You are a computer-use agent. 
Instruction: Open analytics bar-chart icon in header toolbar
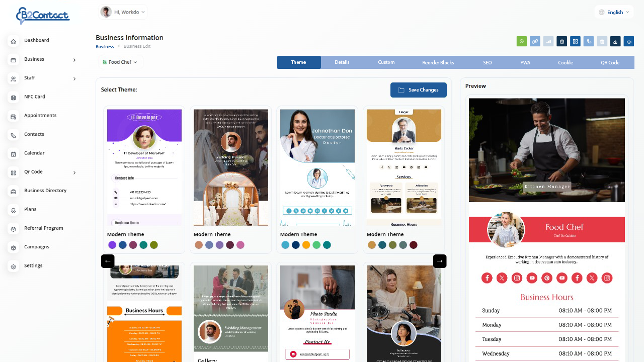(548, 41)
